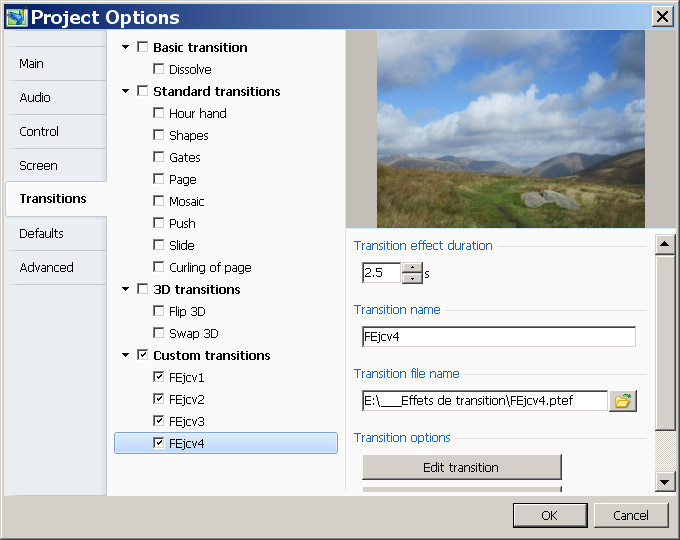This screenshot has width=680, height=540.
Task: Click the Transition name input field
Action: (499, 337)
